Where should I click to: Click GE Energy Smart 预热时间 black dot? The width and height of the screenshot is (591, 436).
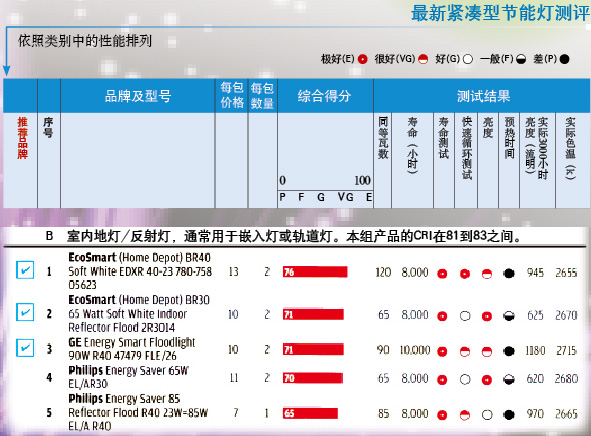pos(509,351)
